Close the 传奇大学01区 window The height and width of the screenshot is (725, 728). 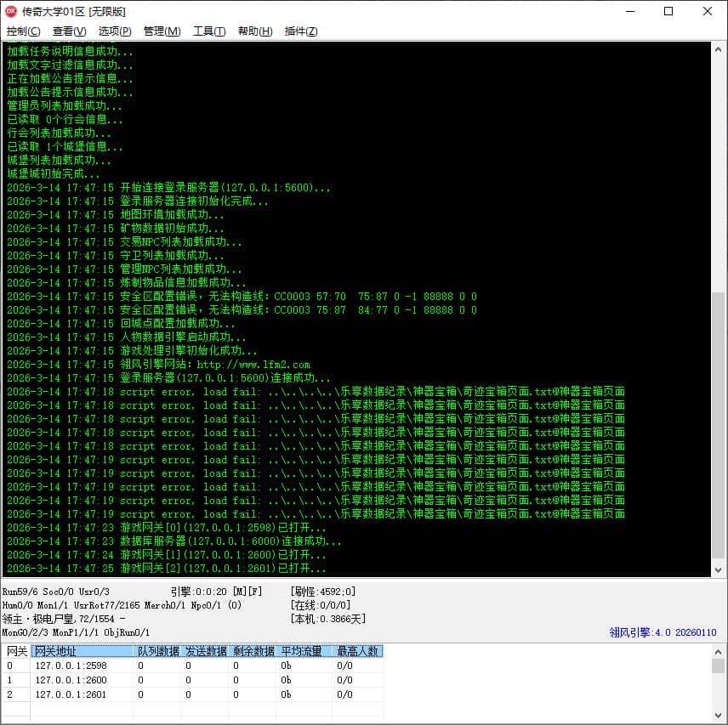click(707, 11)
